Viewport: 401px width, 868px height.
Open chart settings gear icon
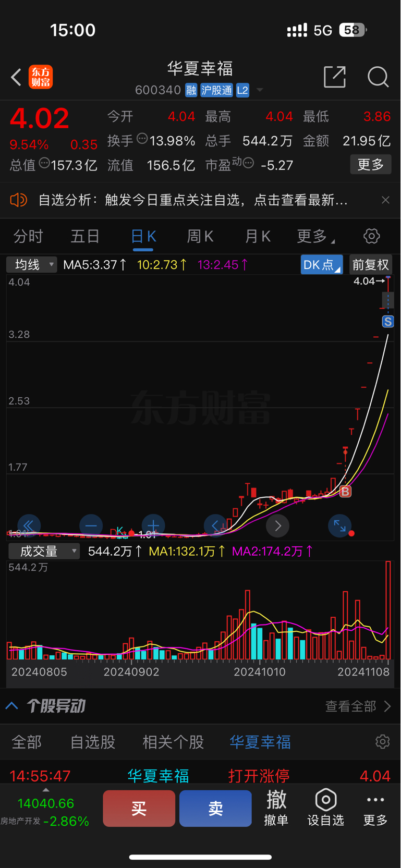point(372,236)
